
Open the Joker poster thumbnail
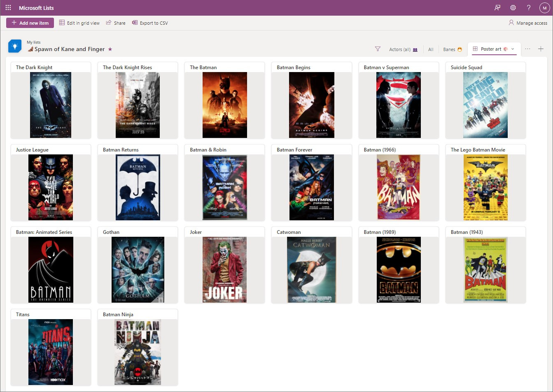pos(225,270)
